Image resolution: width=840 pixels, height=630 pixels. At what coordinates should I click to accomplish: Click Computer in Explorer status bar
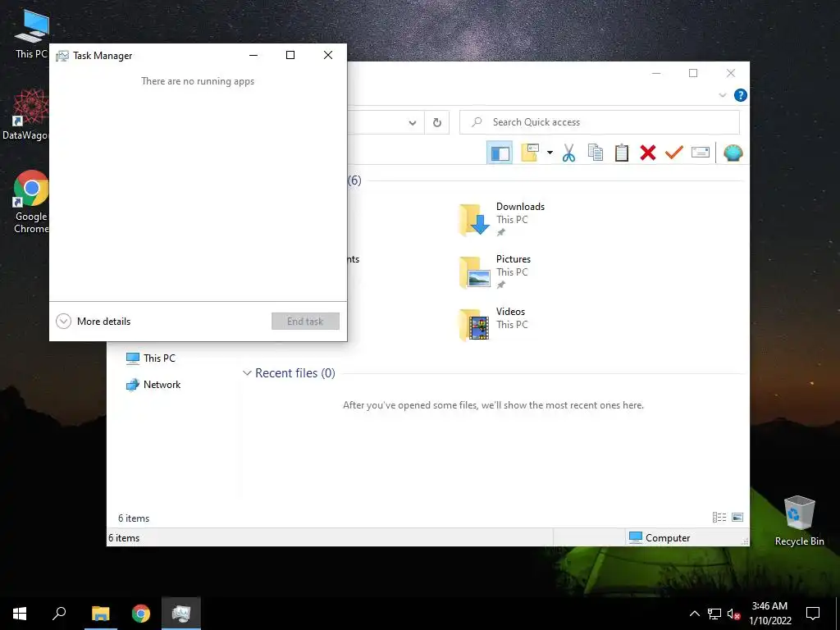tap(660, 538)
